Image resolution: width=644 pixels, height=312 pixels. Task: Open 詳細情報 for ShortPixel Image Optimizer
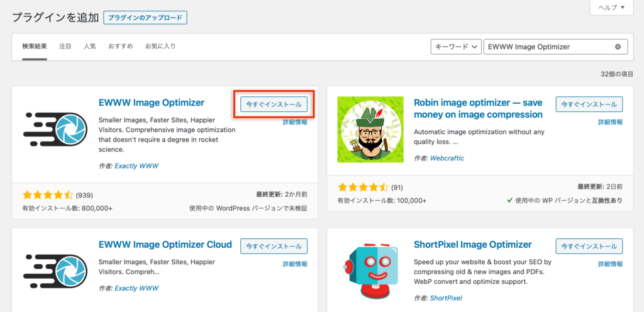[x=610, y=264]
